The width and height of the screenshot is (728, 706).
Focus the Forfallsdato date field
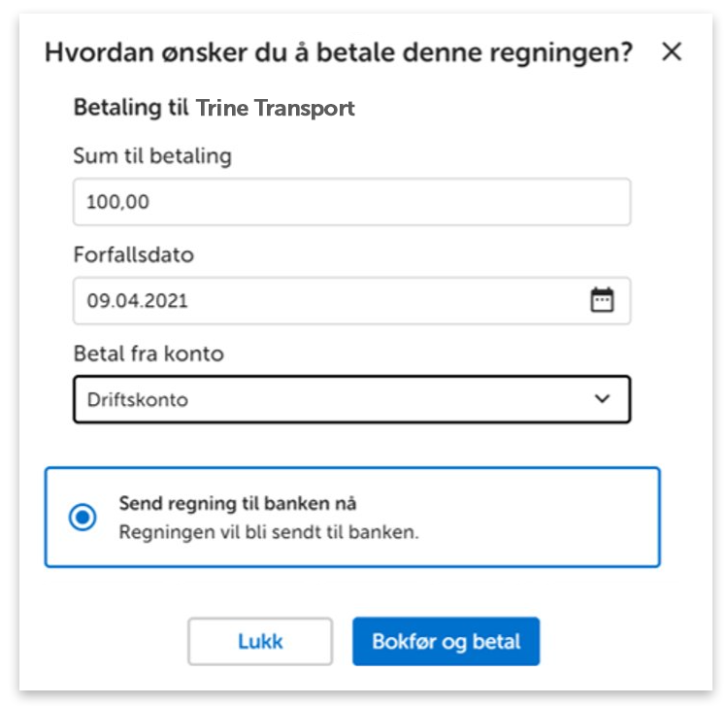pos(330,301)
